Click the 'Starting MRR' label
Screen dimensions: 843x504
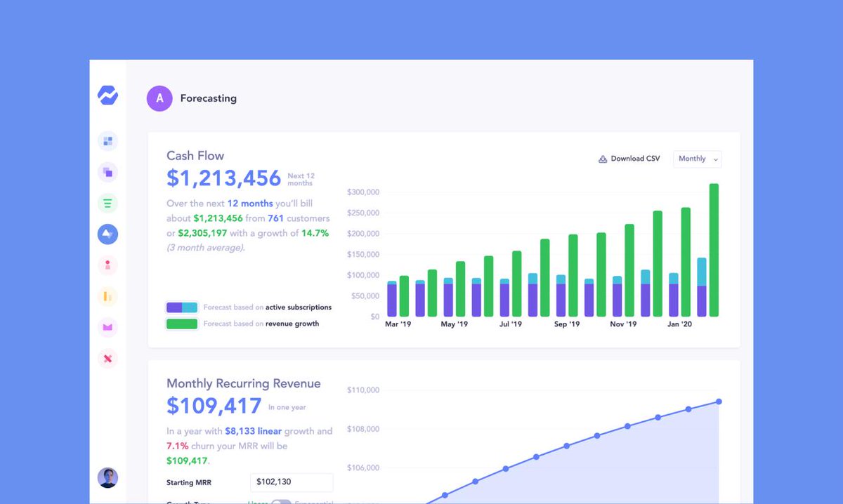pyautogui.click(x=189, y=483)
